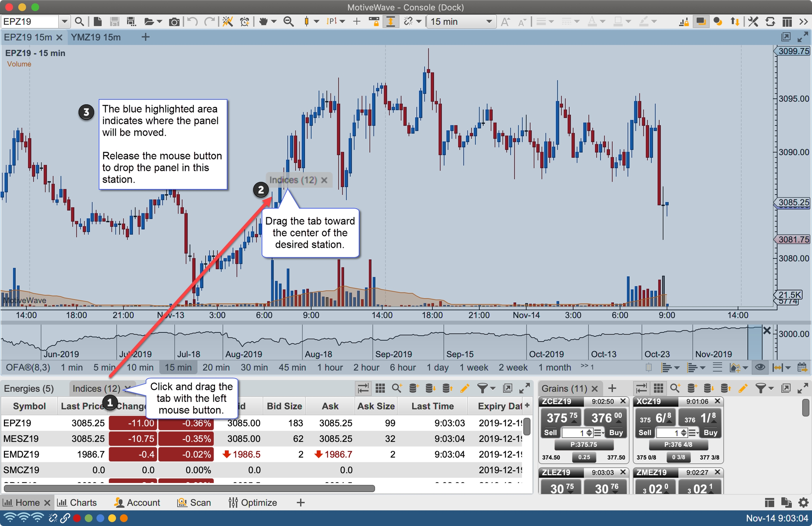Viewport: 812px width, 526px height.
Task: Toggle the eye visibility icon in chart bar
Action: pyautogui.click(x=760, y=367)
